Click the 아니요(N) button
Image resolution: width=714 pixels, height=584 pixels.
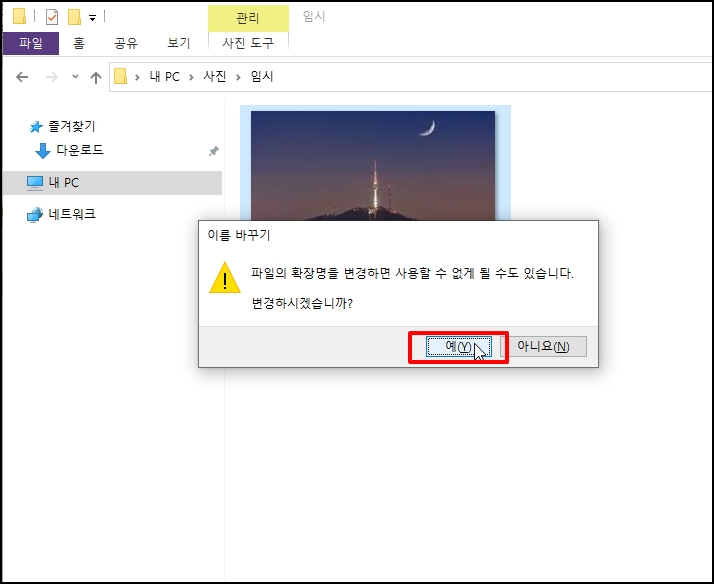point(543,347)
